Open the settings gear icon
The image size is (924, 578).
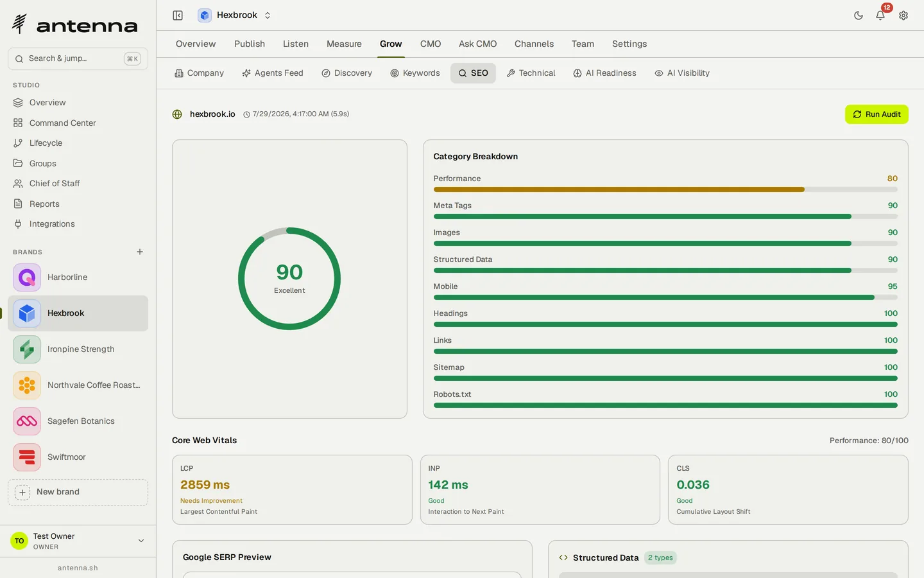[x=903, y=15]
